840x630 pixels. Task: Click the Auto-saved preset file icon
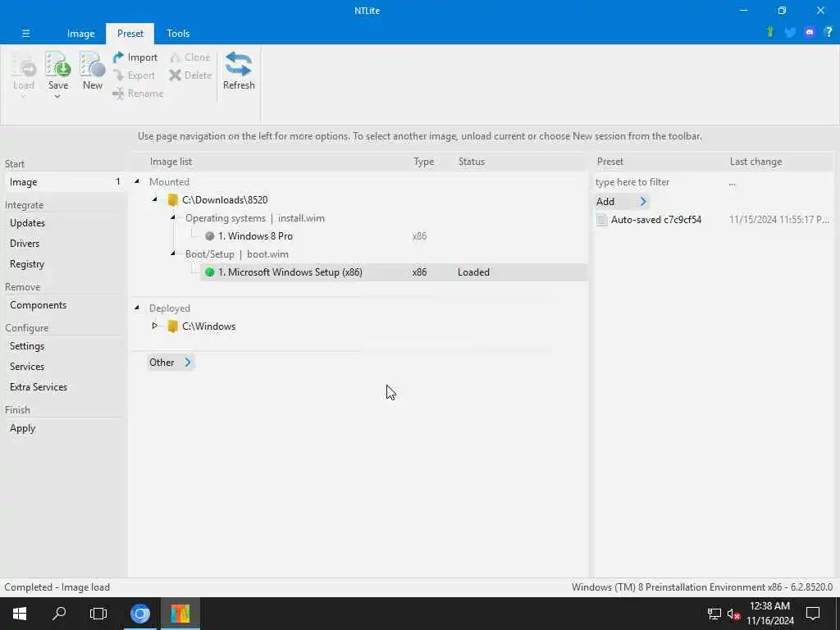(x=601, y=220)
